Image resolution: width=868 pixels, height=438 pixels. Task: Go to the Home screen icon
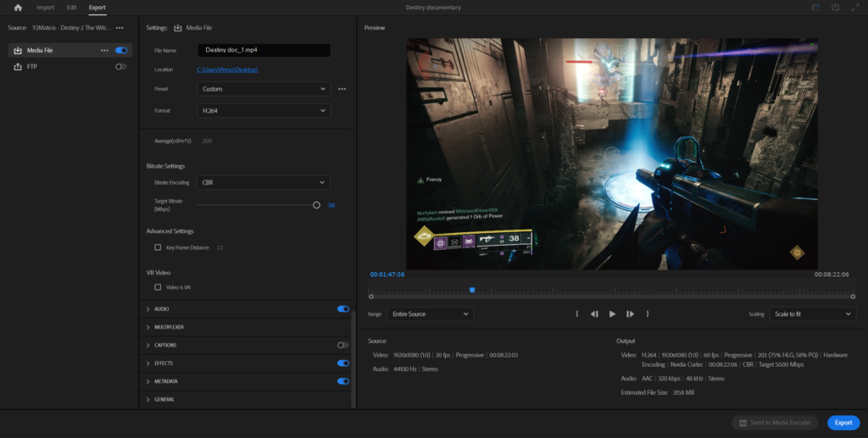pos(18,8)
